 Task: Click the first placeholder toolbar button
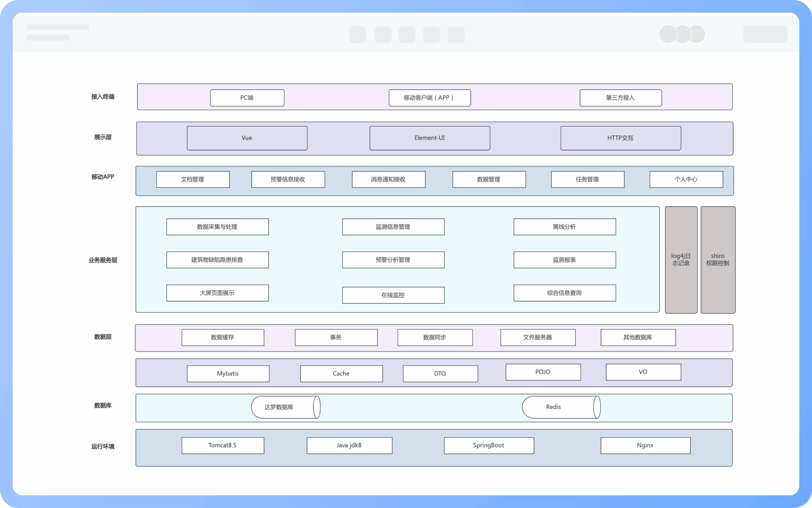point(357,35)
